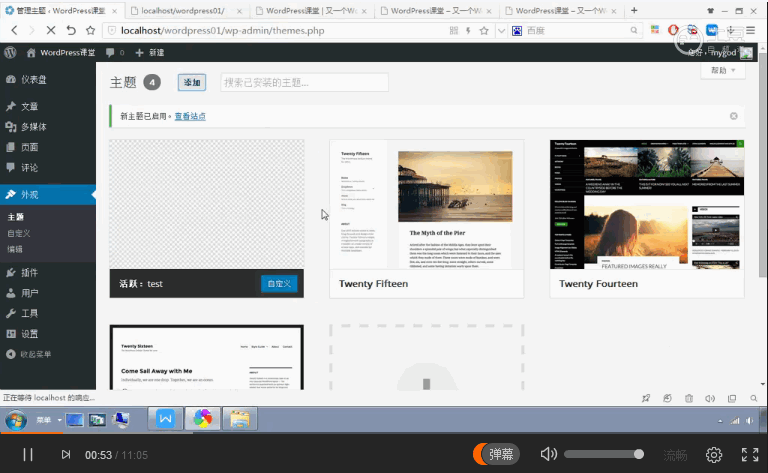Image resolution: width=768 pixels, height=473 pixels.
Task: Expand the address bar dropdown arrow
Action: (x=501, y=30)
